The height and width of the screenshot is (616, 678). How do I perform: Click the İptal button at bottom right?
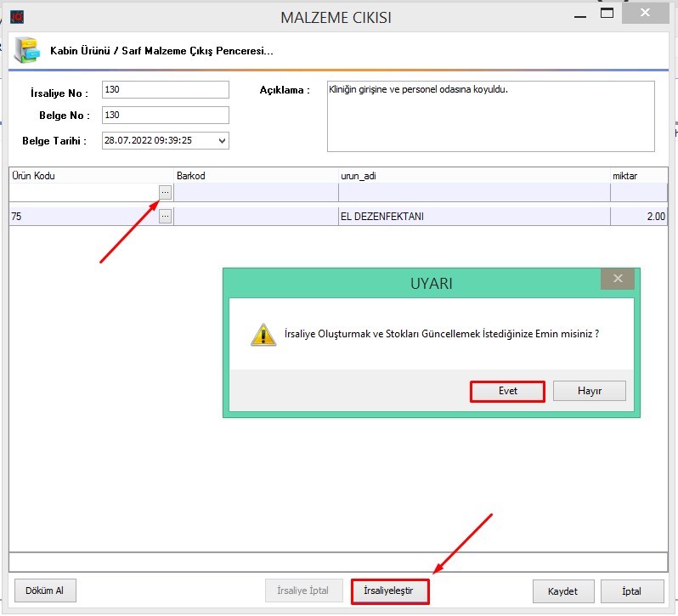pyautogui.click(x=632, y=591)
